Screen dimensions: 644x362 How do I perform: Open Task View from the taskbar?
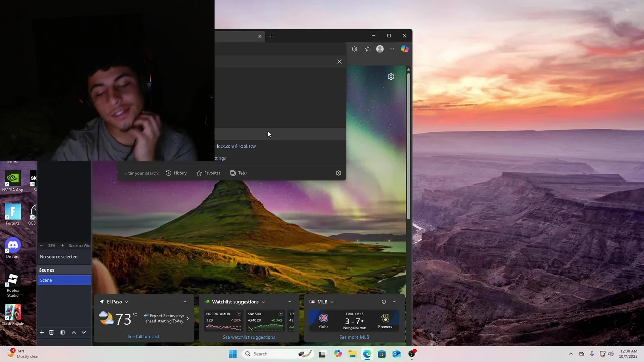[322, 354]
